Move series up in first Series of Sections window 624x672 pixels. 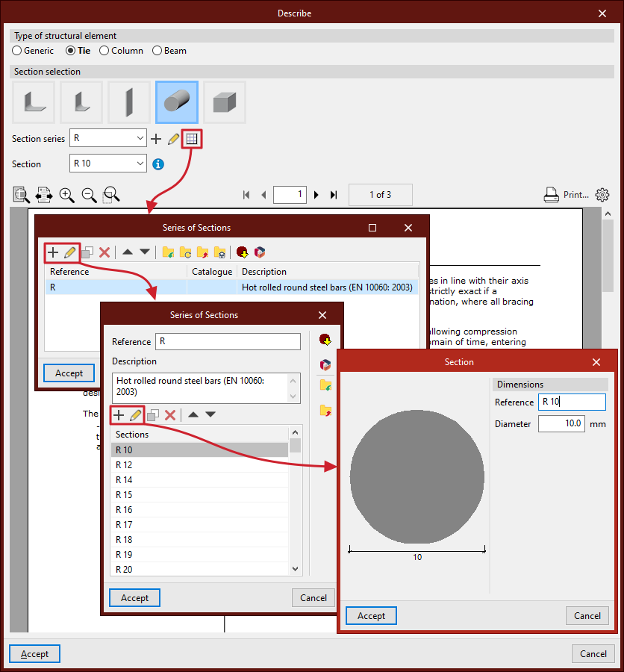128,252
